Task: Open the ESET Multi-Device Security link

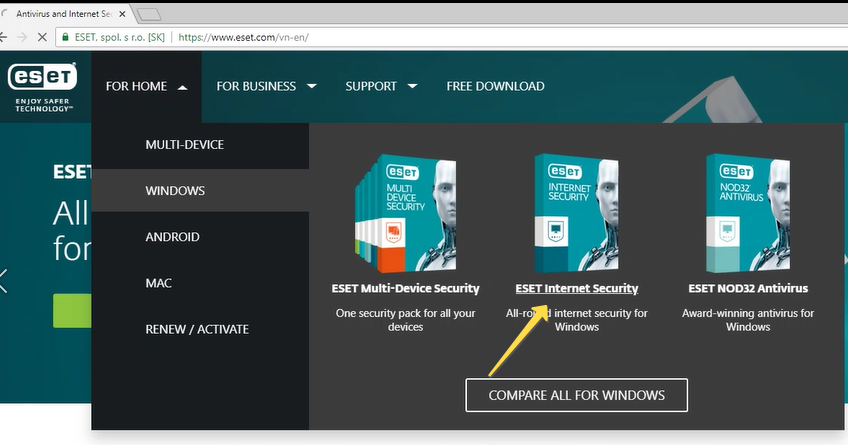Action: (x=406, y=288)
